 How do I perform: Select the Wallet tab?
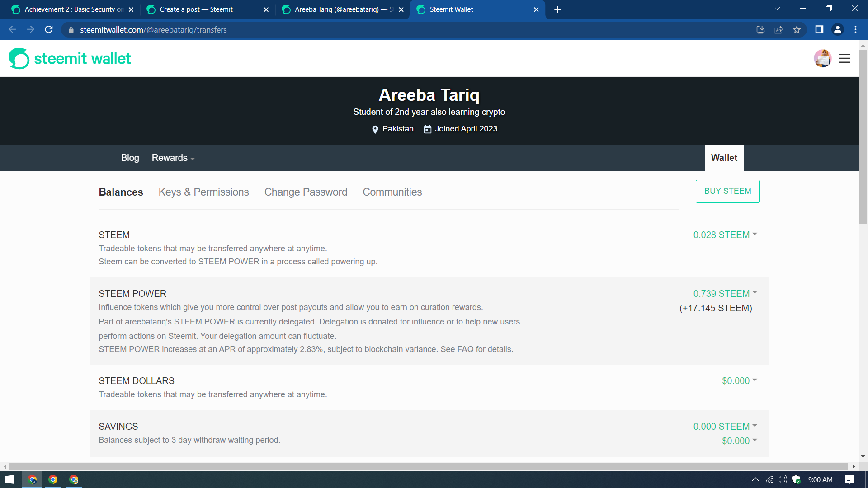(724, 158)
